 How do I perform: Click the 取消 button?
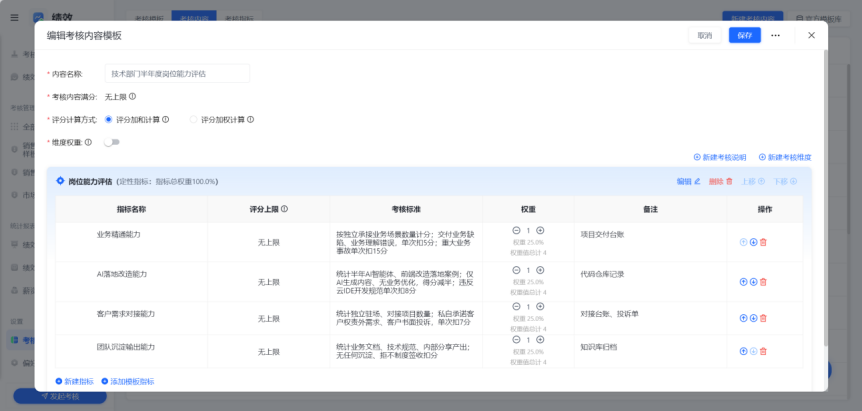(x=705, y=35)
